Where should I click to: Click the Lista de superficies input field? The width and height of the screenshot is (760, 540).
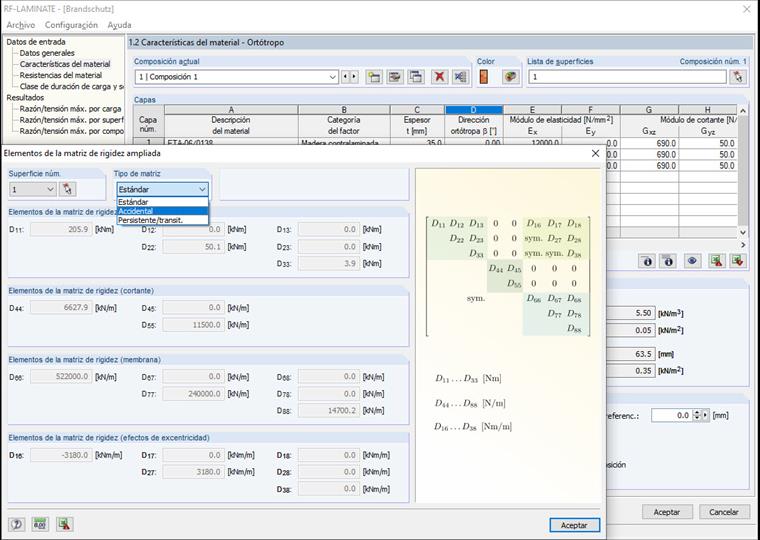pos(628,77)
